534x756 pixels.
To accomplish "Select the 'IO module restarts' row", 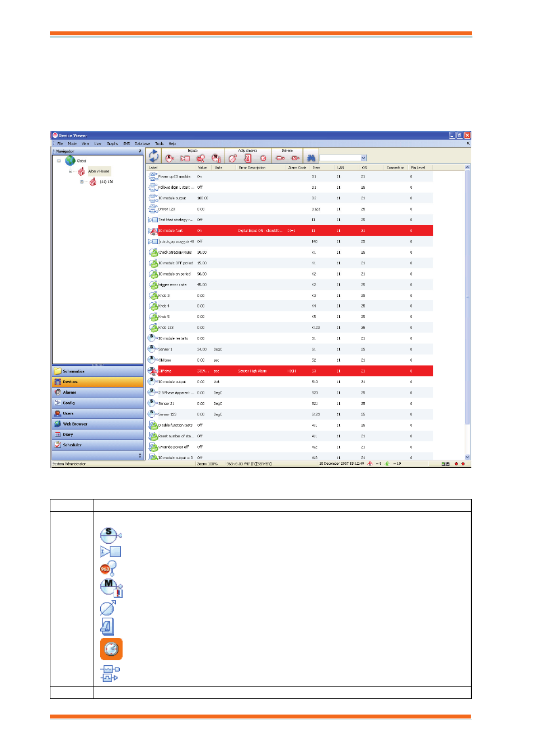I will coord(290,338).
